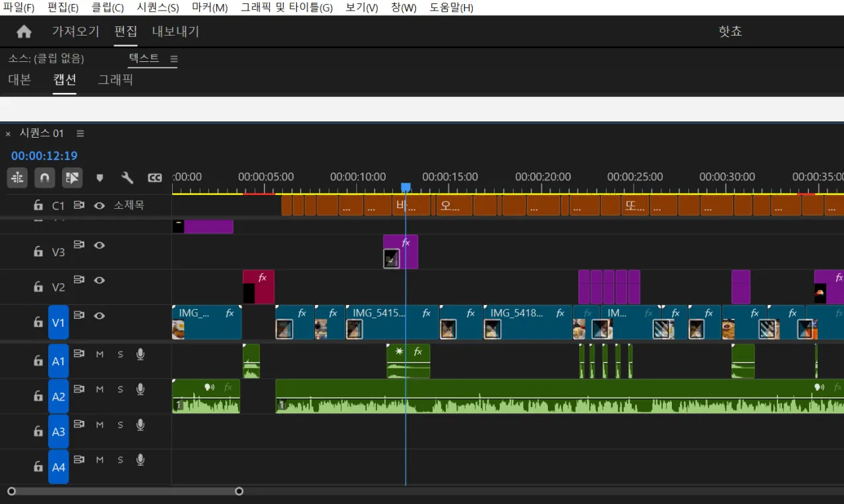
Task: Target the A4 audio track
Action: pyautogui.click(x=59, y=467)
